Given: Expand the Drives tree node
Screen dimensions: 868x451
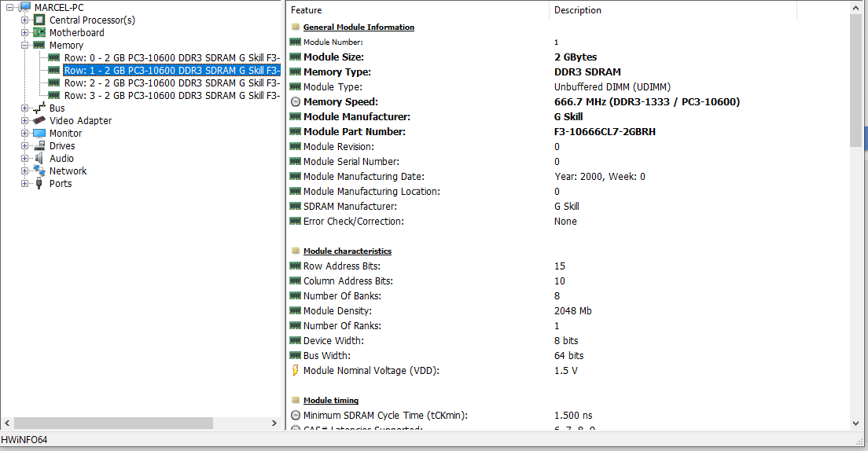Looking at the screenshot, I should pos(24,146).
